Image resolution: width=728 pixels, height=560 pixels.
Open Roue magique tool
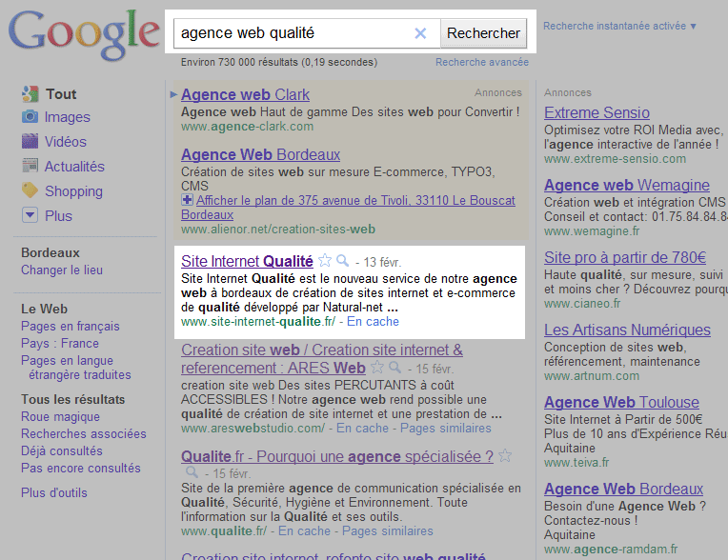pos(60,416)
